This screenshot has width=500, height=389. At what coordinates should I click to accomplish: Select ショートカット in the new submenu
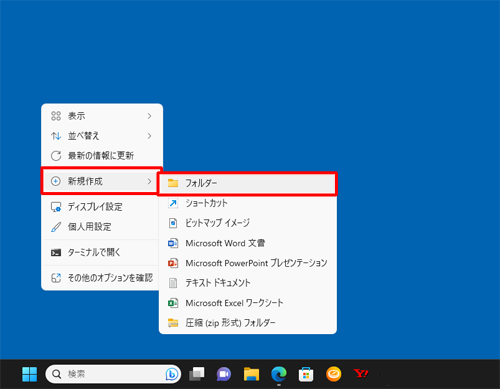(x=248, y=203)
